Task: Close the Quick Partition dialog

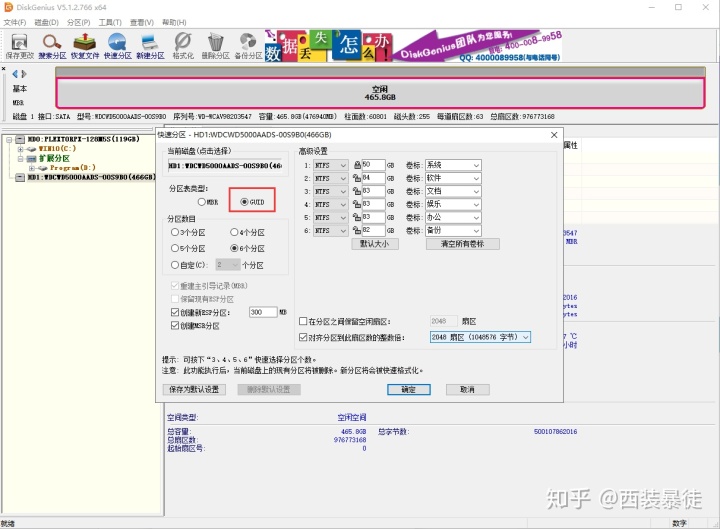Action: (554, 135)
